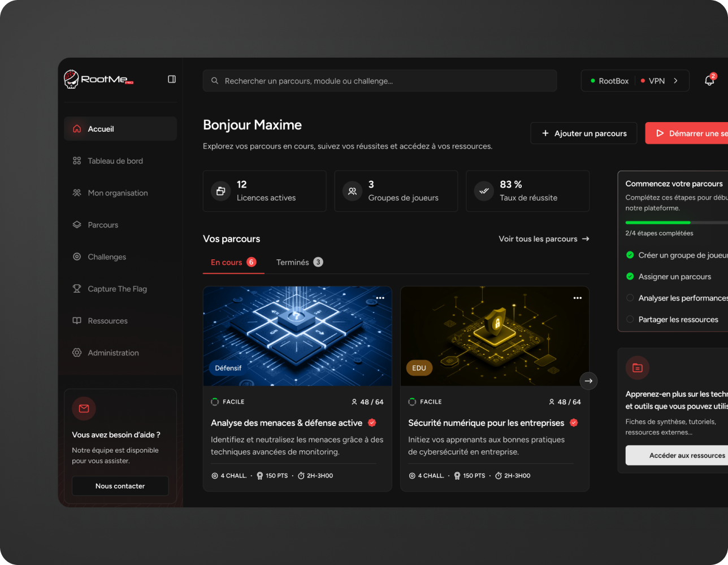Check the Analyser les performances step
728x565 pixels.
629,298
